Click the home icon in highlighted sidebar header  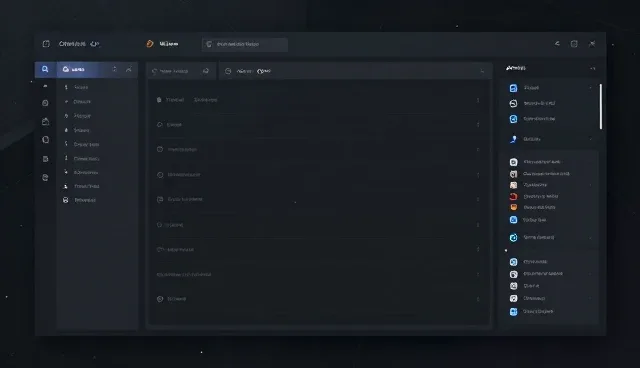click(x=66, y=69)
